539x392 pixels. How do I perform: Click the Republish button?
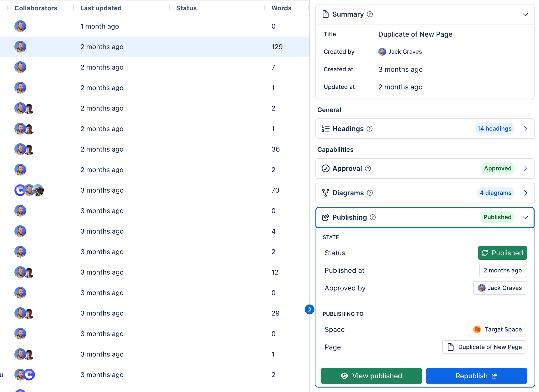click(476, 376)
